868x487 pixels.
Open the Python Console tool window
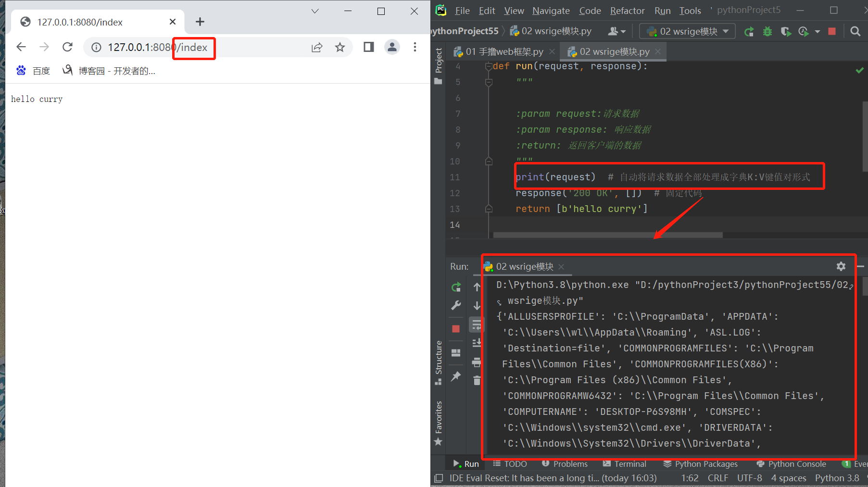791,464
